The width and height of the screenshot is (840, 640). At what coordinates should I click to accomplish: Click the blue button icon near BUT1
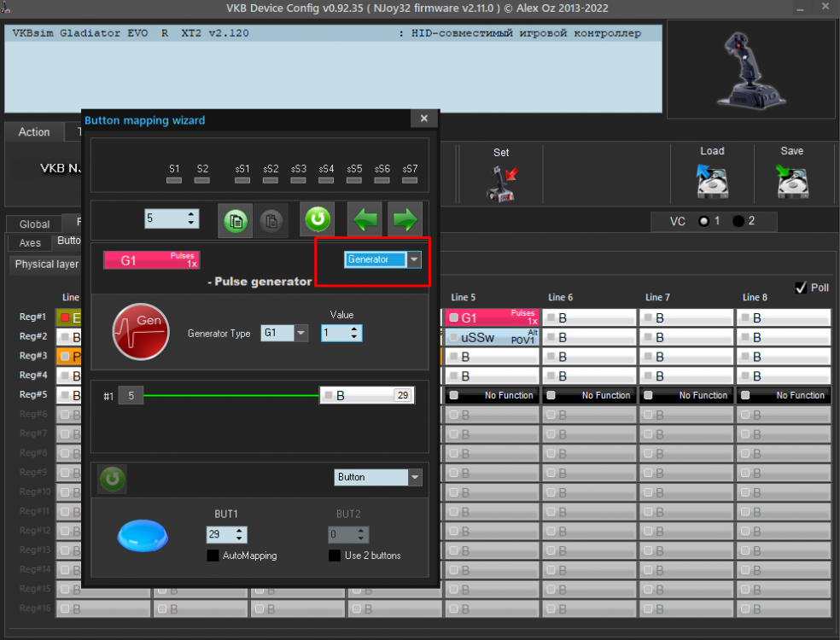tap(143, 535)
